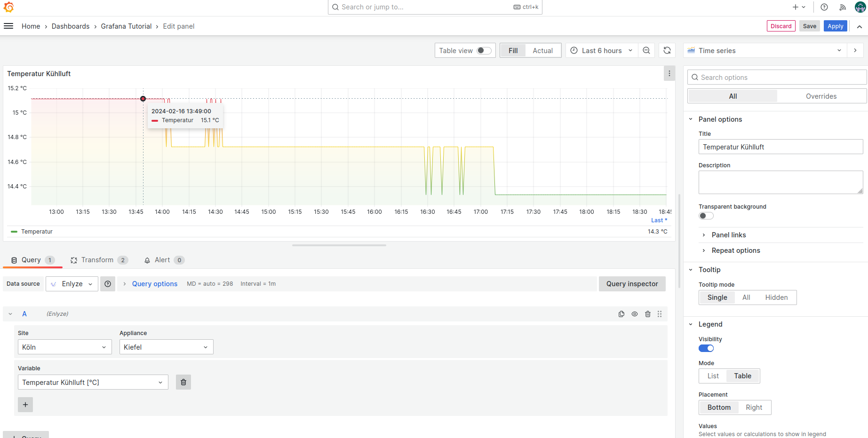Open the panel menu three-dots icon
Image resolution: width=868 pixels, height=438 pixels.
[669, 74]
